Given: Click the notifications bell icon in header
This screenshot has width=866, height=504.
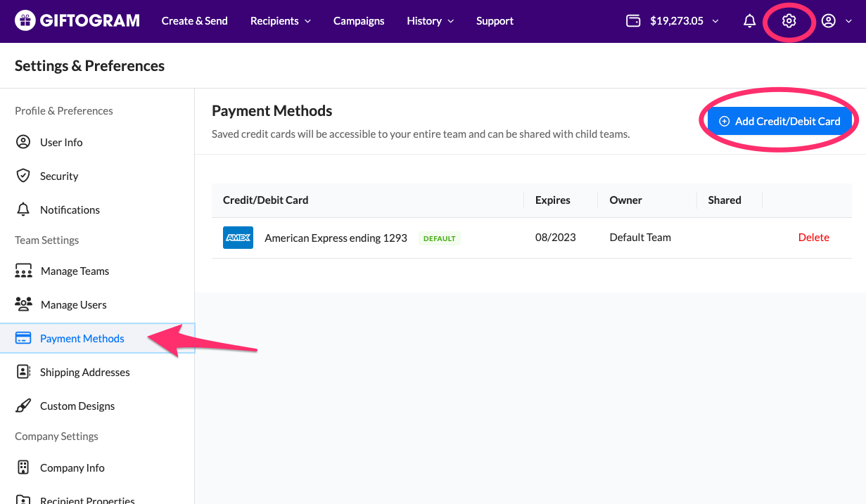Looking at the screenshot, I should 749,21.
